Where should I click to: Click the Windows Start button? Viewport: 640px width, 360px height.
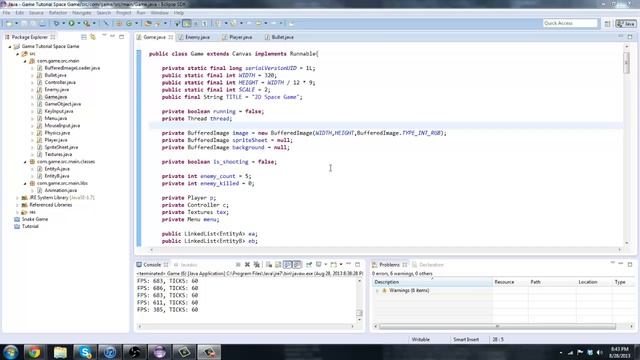point(10,352)
